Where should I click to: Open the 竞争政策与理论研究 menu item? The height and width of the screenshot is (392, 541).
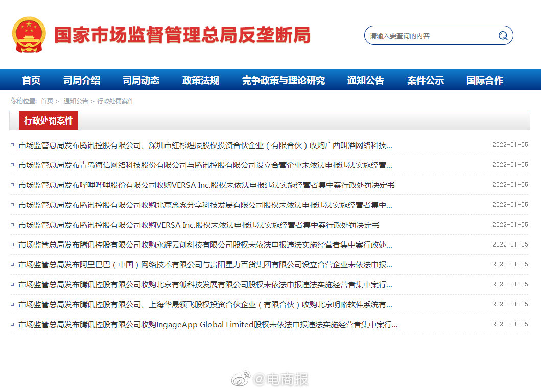click(x=284, y=80)
